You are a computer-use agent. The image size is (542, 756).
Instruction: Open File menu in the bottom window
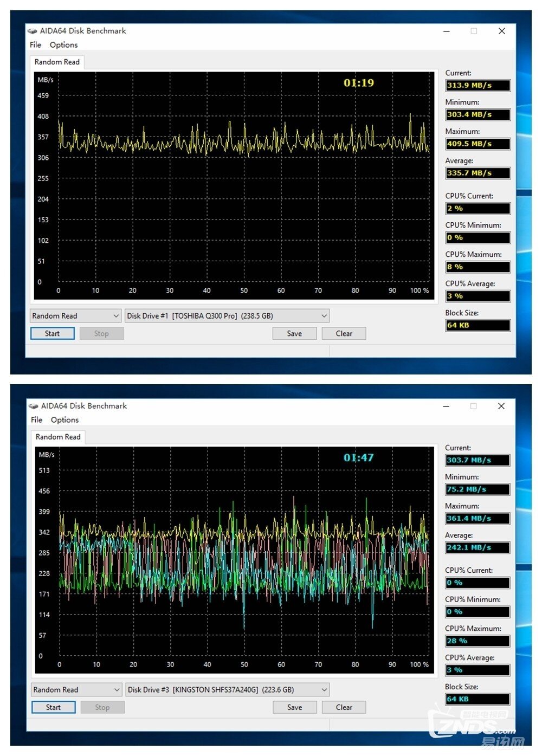point(36,420)
